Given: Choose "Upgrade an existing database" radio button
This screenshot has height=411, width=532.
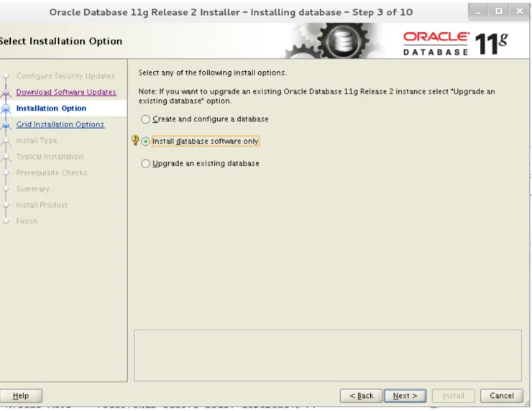Looking at the screenshot, I should point(145,163).
